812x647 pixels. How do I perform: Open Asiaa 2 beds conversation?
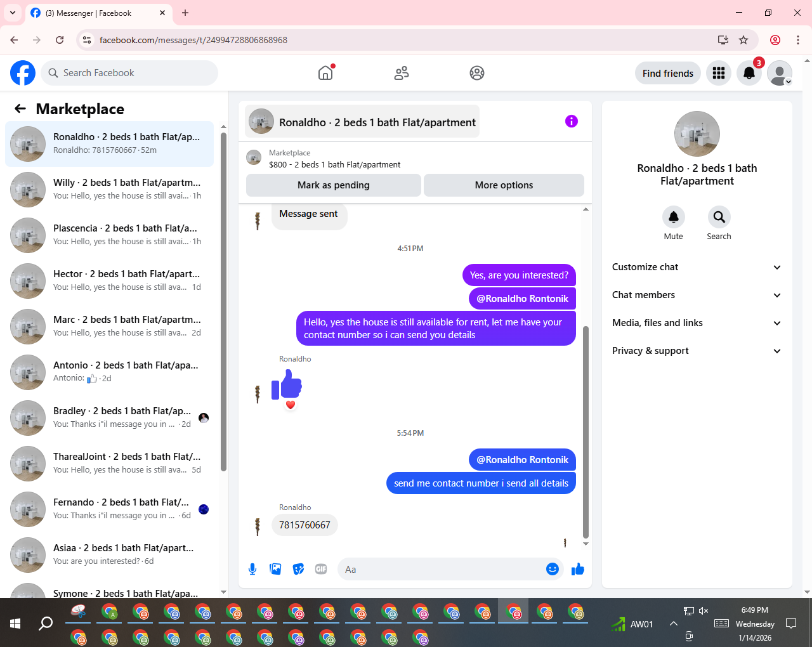point(110,554)
